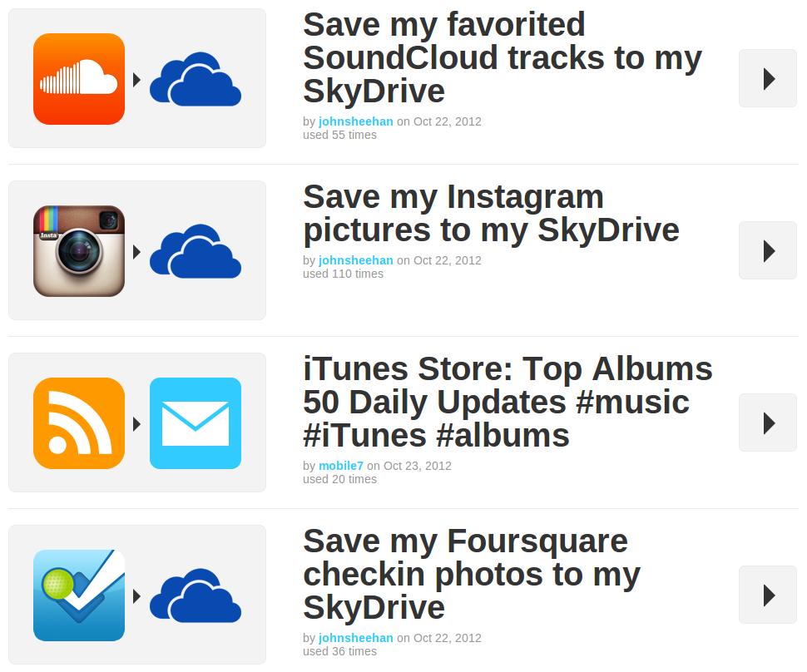
Task: Open "iTunes Store: Top Albums" recipe title
Action: 507,402
